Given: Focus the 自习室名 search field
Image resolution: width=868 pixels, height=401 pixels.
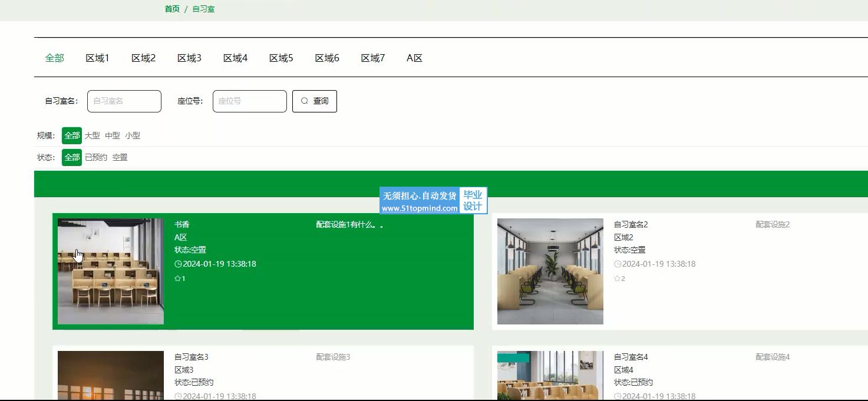Looking at the screenshot, I should 124,101.
